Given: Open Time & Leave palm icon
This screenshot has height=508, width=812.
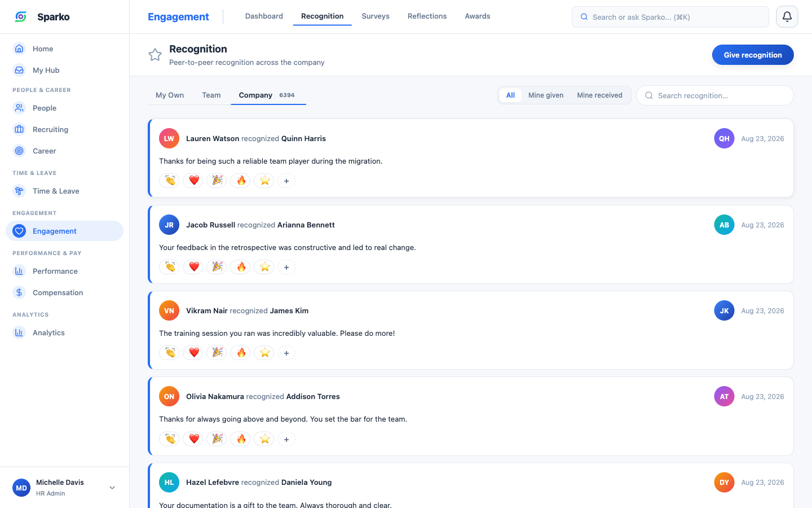Looking at the screenshot, I should point(19,191).
